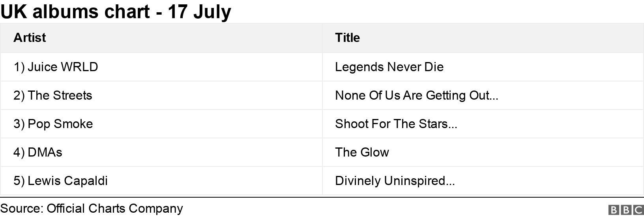Image resolution: width=644 pixels, height=219 pixels.
Task: Click the middle B block of BBC logo
Action: 626,210
